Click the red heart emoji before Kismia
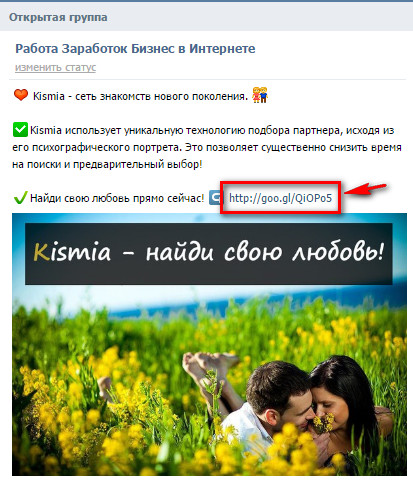The height and width of the screenshot is (483, 413). 21,95
